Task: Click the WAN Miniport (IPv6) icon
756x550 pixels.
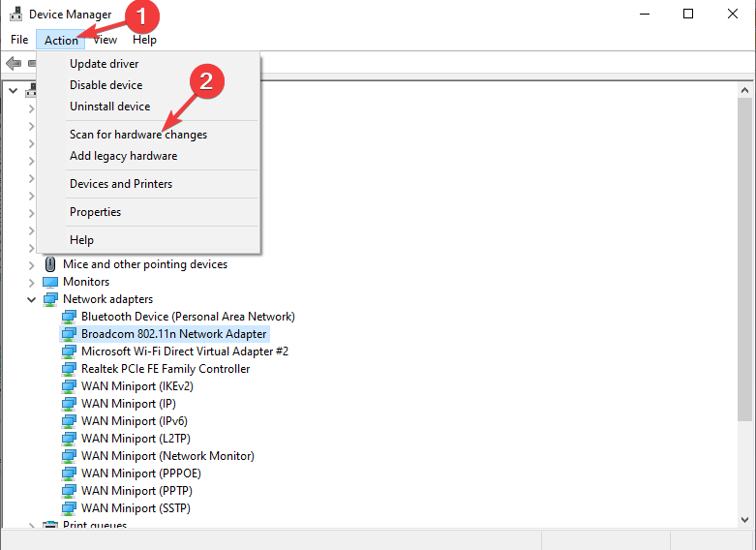Action: [69, 420]
